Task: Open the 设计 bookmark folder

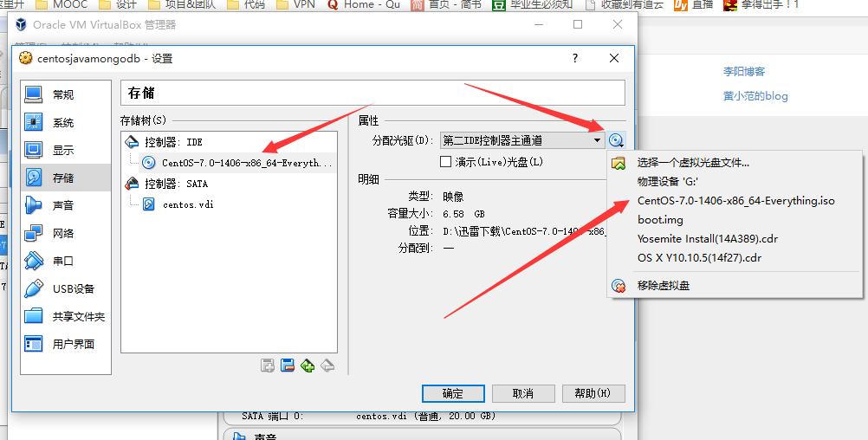Action: pyautogui.click(x=117, y=4)
